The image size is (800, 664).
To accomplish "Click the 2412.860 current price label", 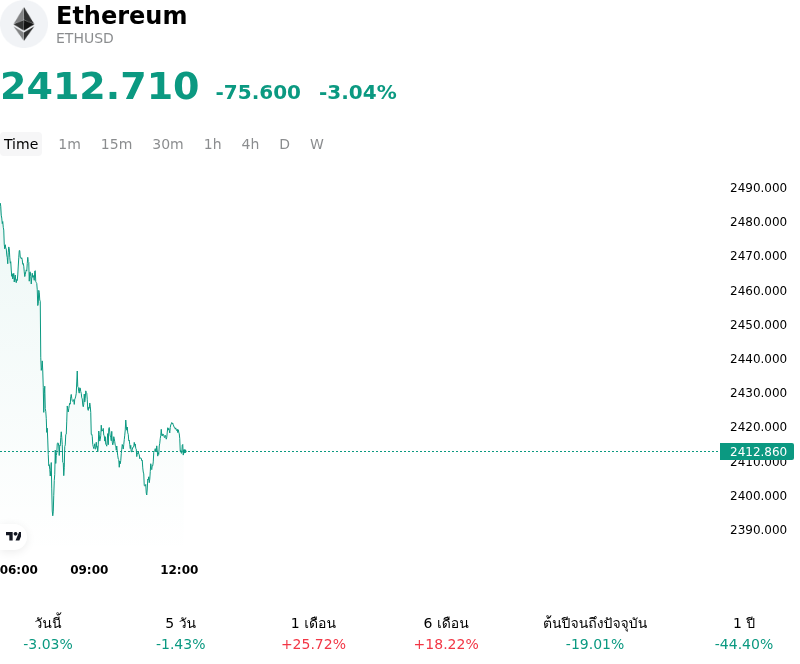I will 757,452.
